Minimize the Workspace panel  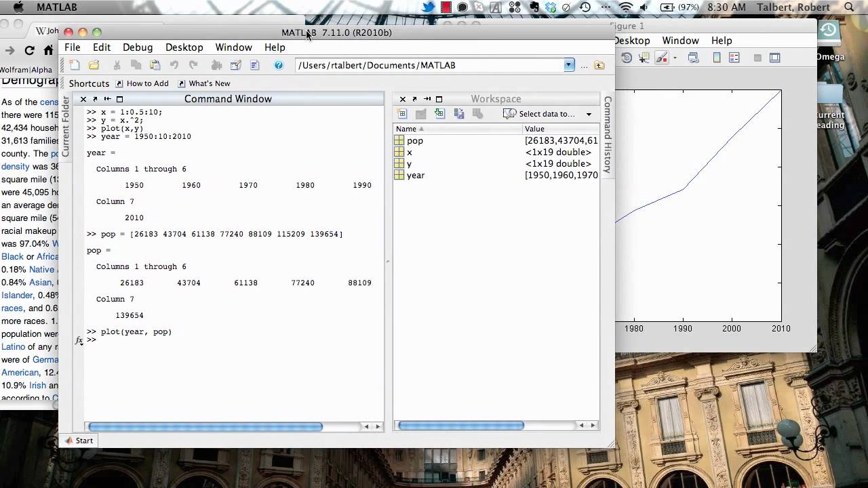[x=427, y=99]
